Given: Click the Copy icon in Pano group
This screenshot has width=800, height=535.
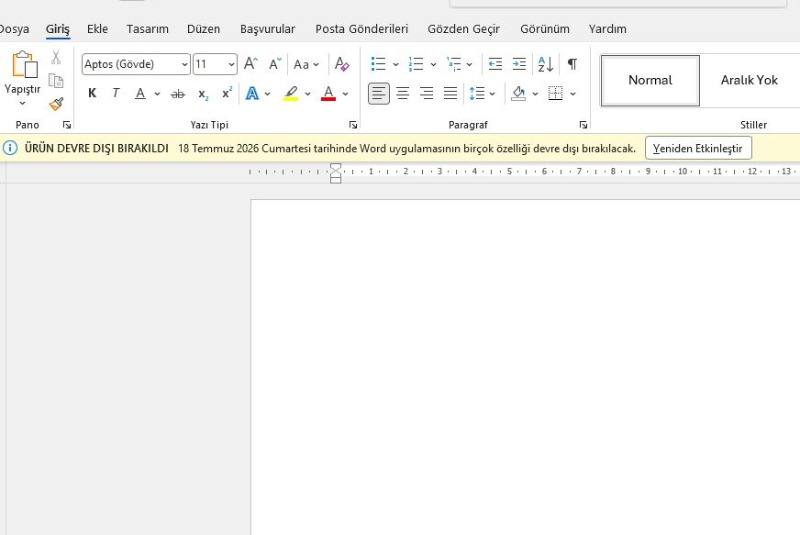Looking at the screenshot, I should (x=56, y=81).
